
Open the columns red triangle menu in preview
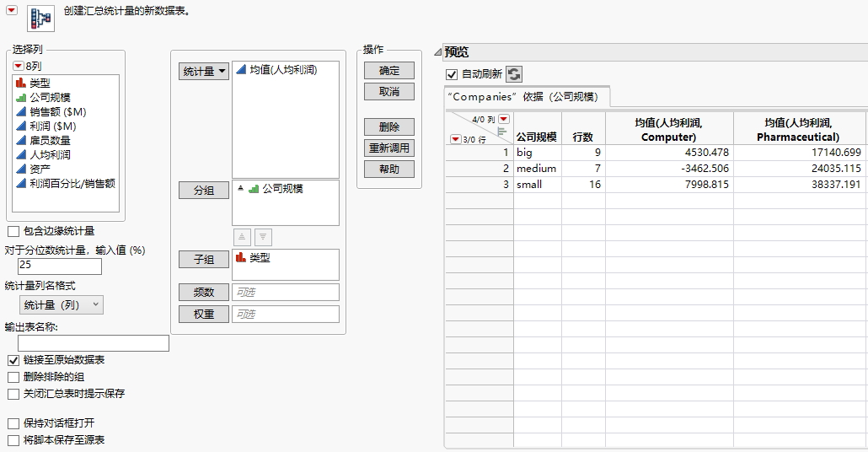(x=504, y=119)
